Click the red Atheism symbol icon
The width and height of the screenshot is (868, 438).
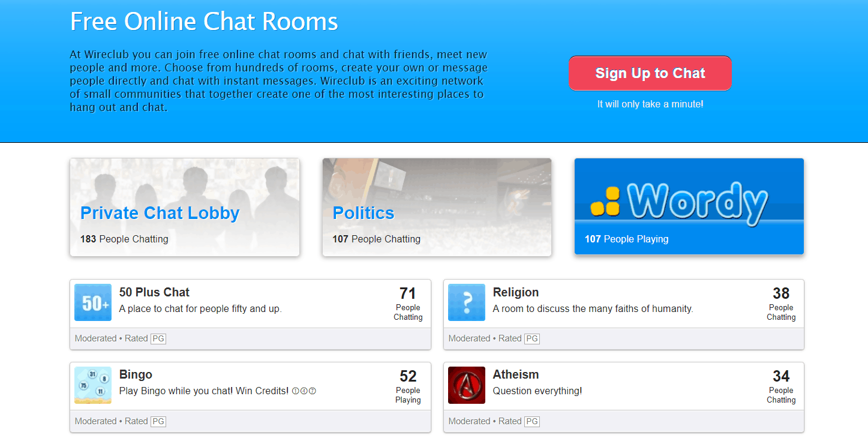tap(467, 385)
